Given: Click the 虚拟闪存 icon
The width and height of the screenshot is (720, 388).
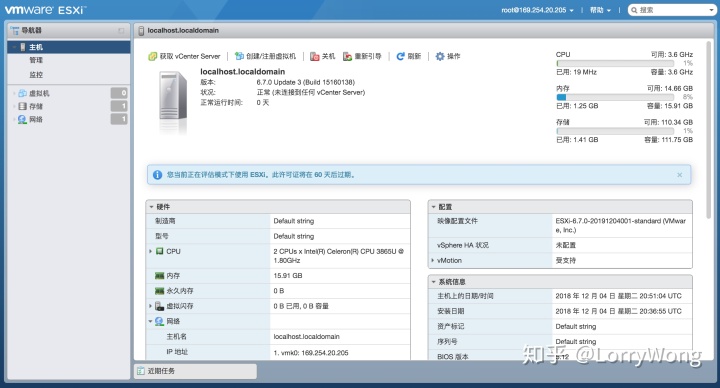Looking at the screenshot, I should pos(159,306).
